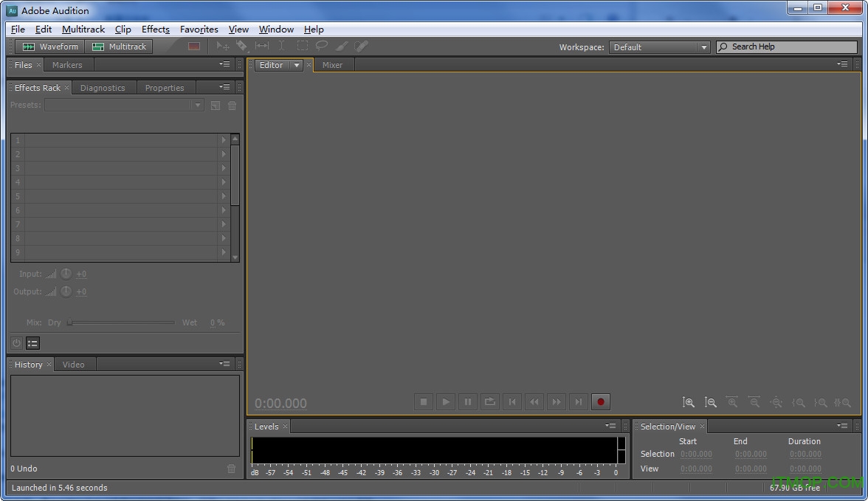Open the Window menu
The image size is (868, 501).
pyautogui.click(x=276, y=30)
